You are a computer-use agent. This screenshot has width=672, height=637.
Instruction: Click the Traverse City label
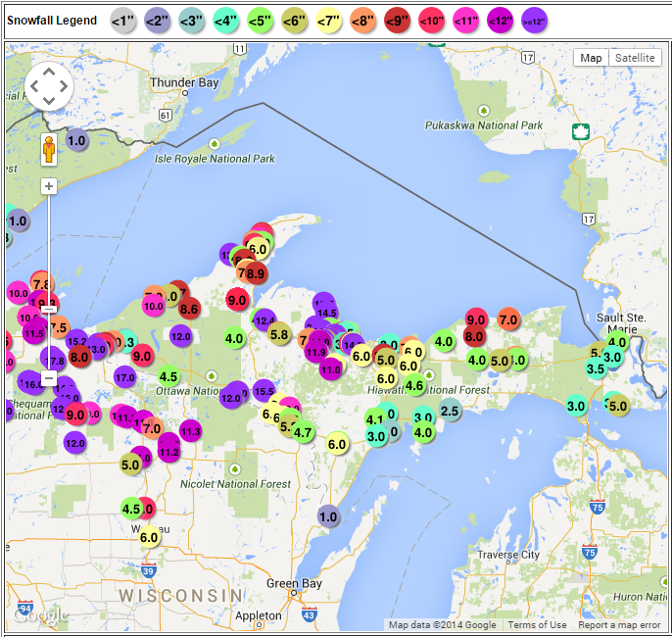click(508, 555)
